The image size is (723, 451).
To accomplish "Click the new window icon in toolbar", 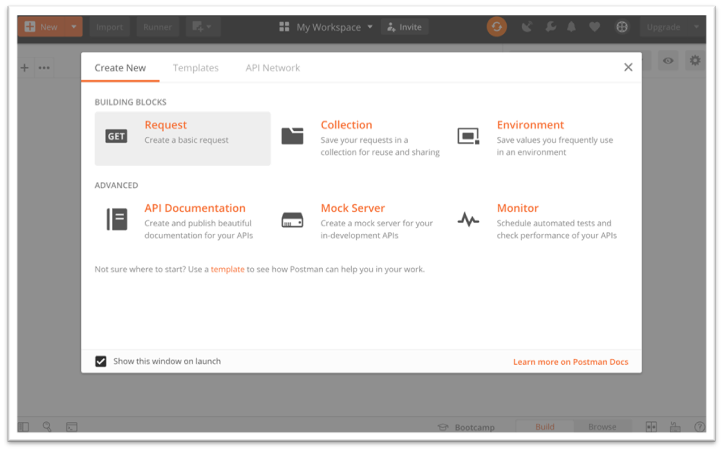I will pos(203,27).
